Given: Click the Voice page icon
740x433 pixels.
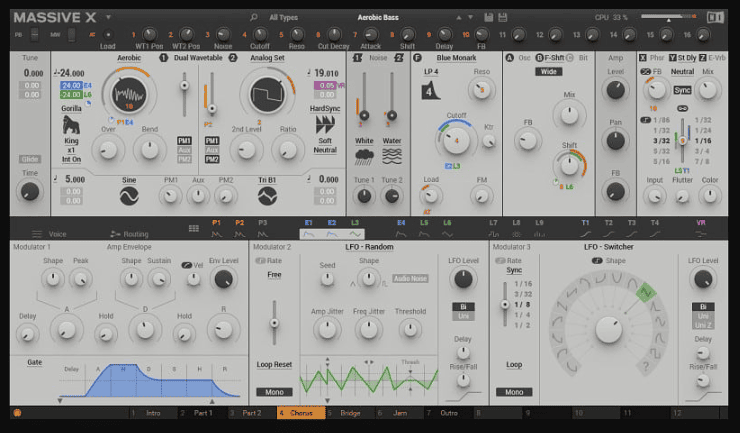Looking at the screenshot, I should point(37,234).
